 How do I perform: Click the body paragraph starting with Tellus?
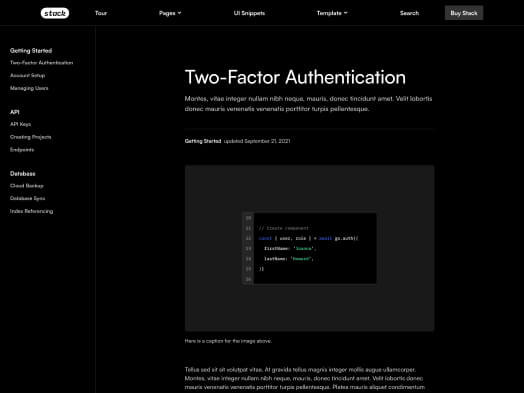coord(305,378)
